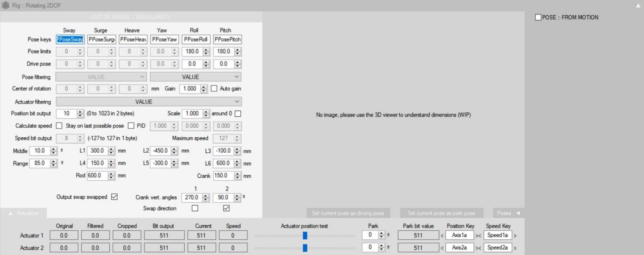Viewport: 644px width, 255px height.
Task: Collapse the Actuators section triangle
Action: pyautogui.click(x=10, y=213)
